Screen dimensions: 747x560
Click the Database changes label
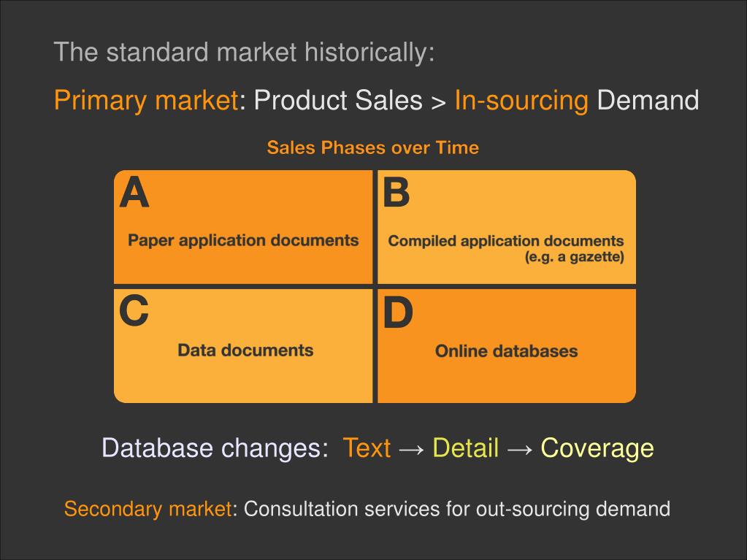[215, 448]
